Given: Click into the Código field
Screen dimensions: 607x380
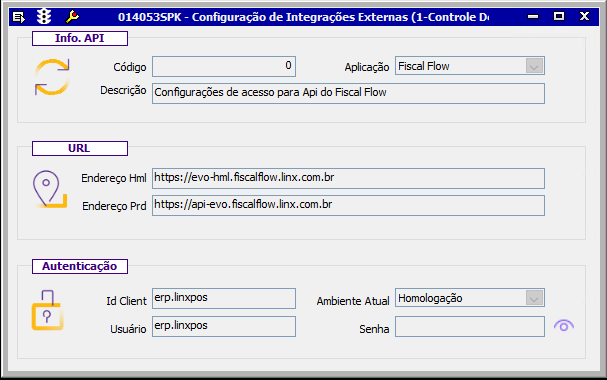Looking at the screenshot, I should (224, 66).
